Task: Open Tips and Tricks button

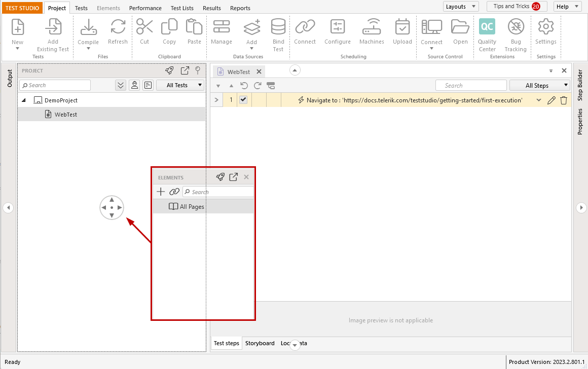Action: click(x=517, y=7)
